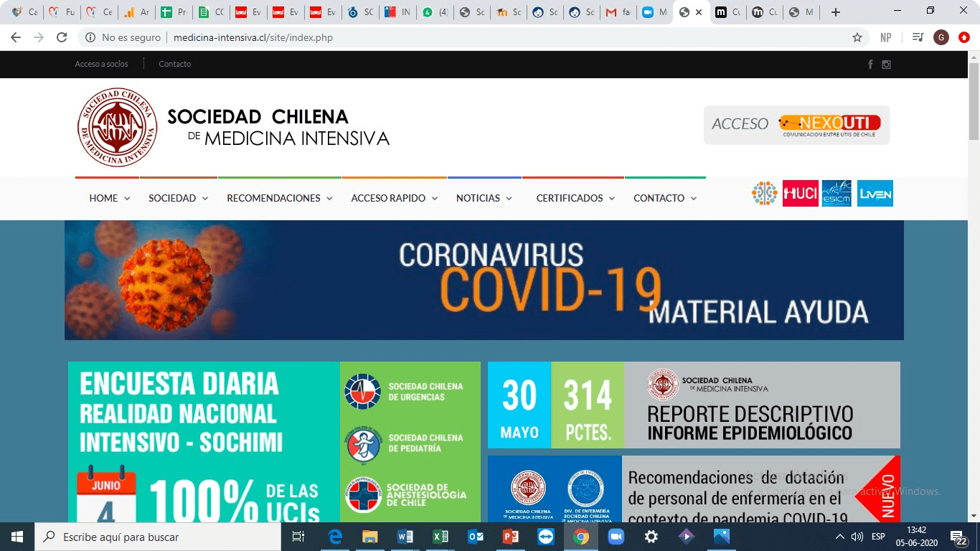Image resolution: width=980 pixels, height=551 pixels.
Task: Open the Windows Start menu
Action: click(17, 537)
